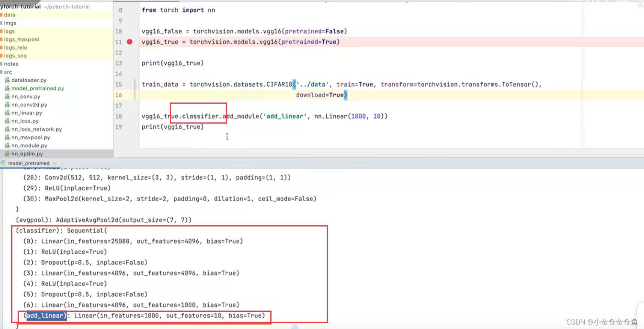Remove the breakpoint on line 11

pos(130,42)
